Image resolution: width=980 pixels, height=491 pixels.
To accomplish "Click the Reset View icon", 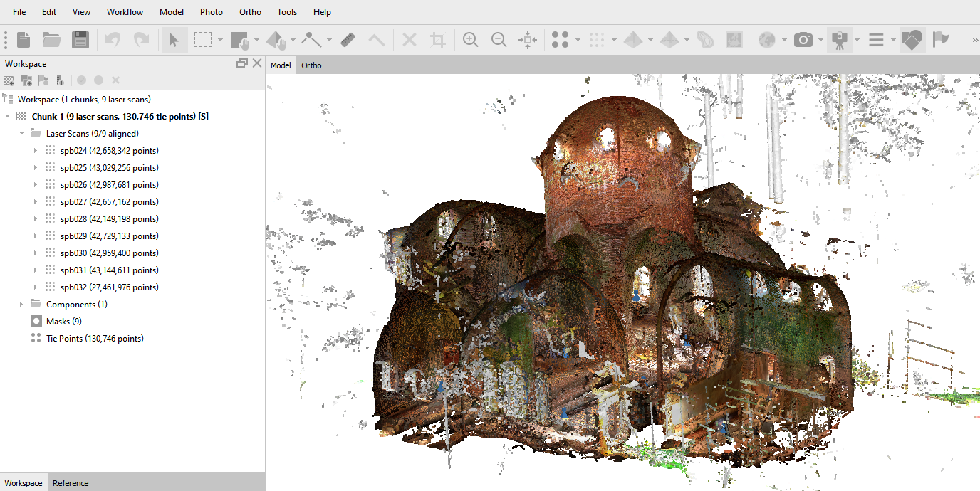I will pos(528,40).
